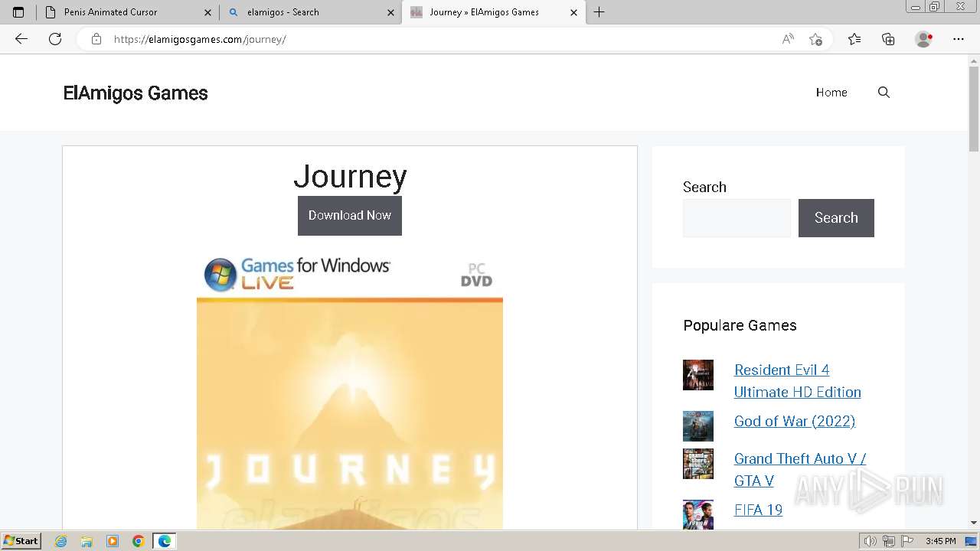Viewport: 980px width, 551px height.
Task: Click network tray icon
Action: tap(889, 541)
